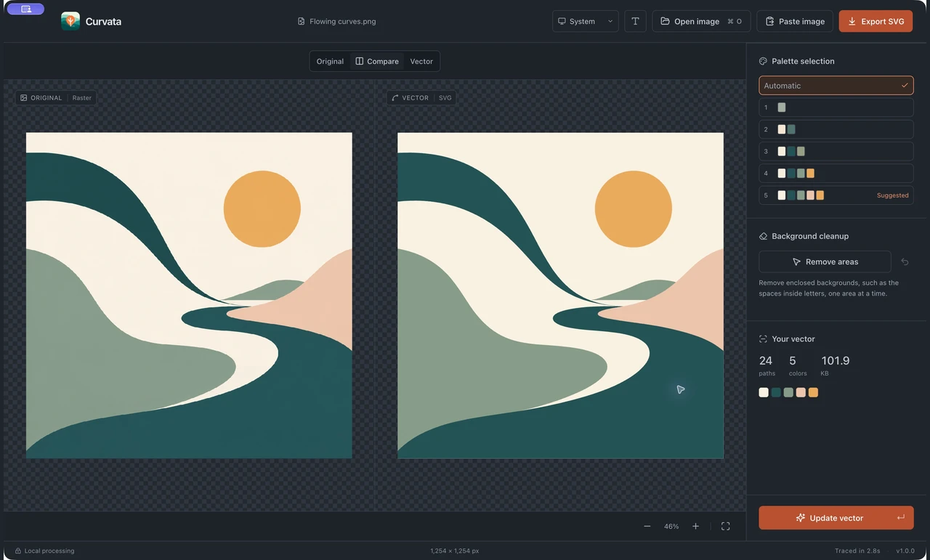
Task: Click the Curvata app logo icon
Action: click(70, 21)
